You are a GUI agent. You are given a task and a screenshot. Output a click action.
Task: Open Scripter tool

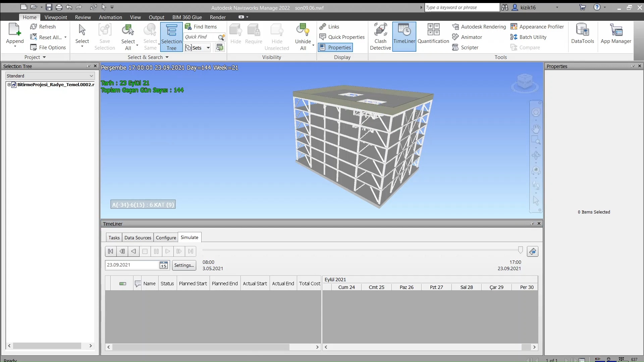[x=465, y=48]
